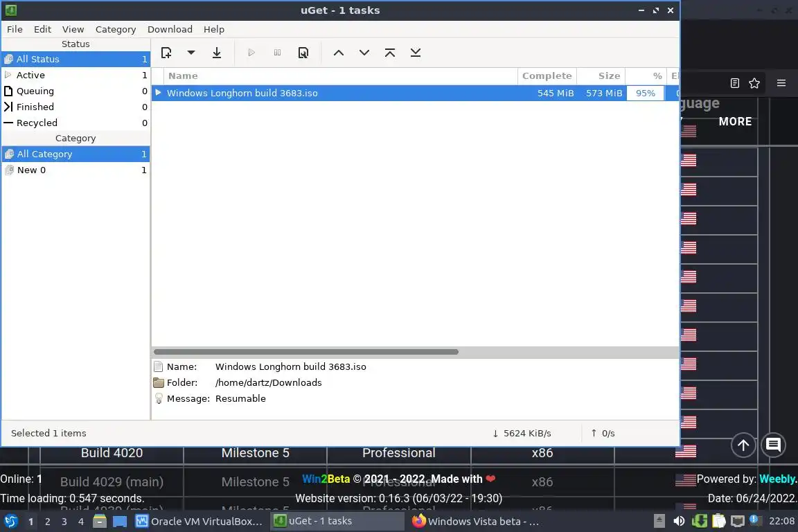This screenshot has height=532, width=798.
Task: Click the chat bubble button on webpage
Action: (774, 445)
